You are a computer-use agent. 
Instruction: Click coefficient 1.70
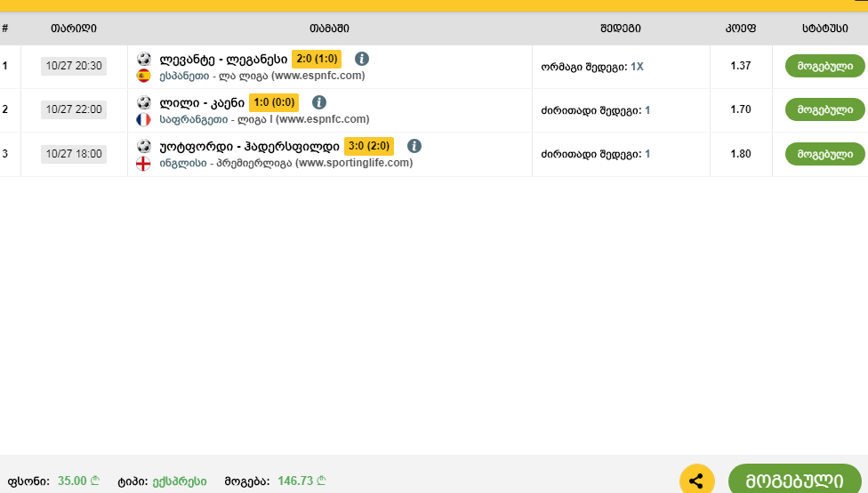pyautogui.click(x=741, y=109)
